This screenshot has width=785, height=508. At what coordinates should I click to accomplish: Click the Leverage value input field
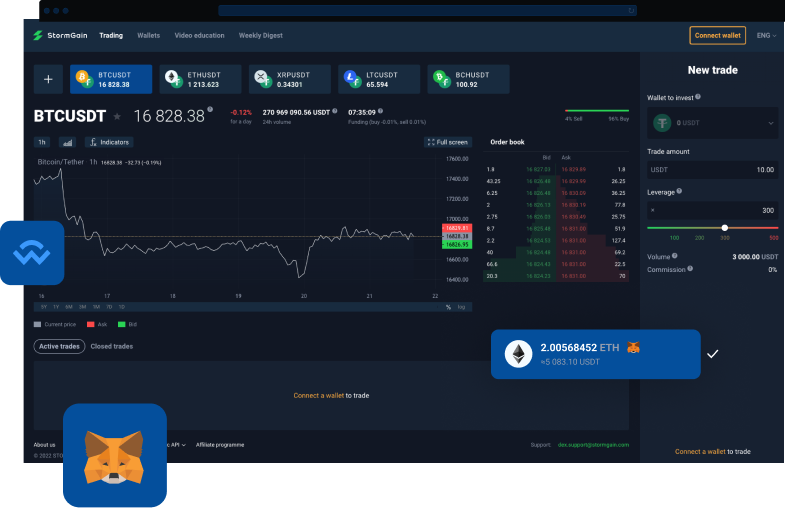(712, 210)
